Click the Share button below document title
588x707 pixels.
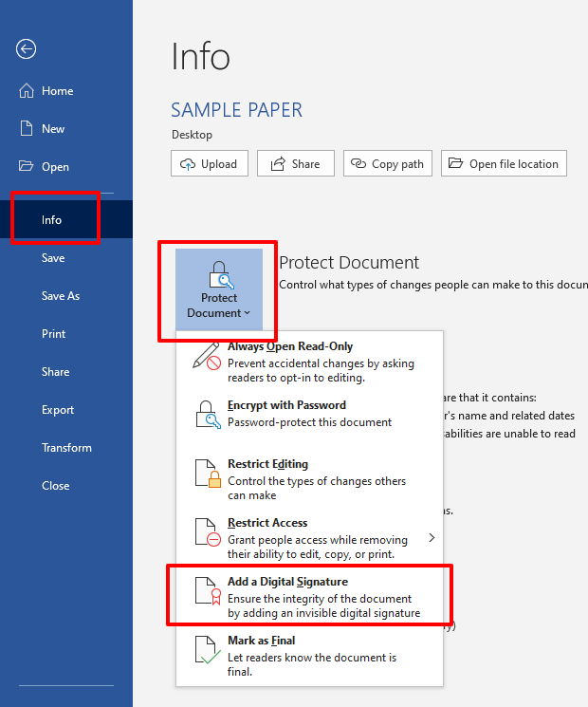coord(295,164)
